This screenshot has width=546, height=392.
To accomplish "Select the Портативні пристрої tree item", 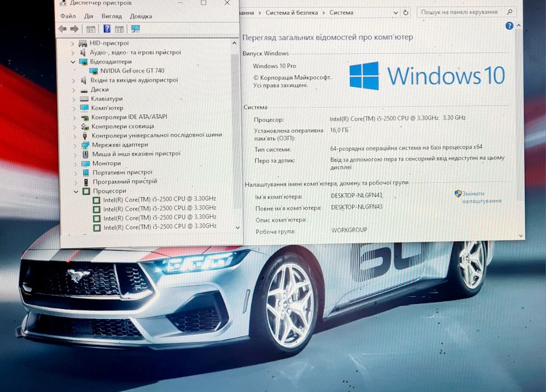I will (123, 173).
